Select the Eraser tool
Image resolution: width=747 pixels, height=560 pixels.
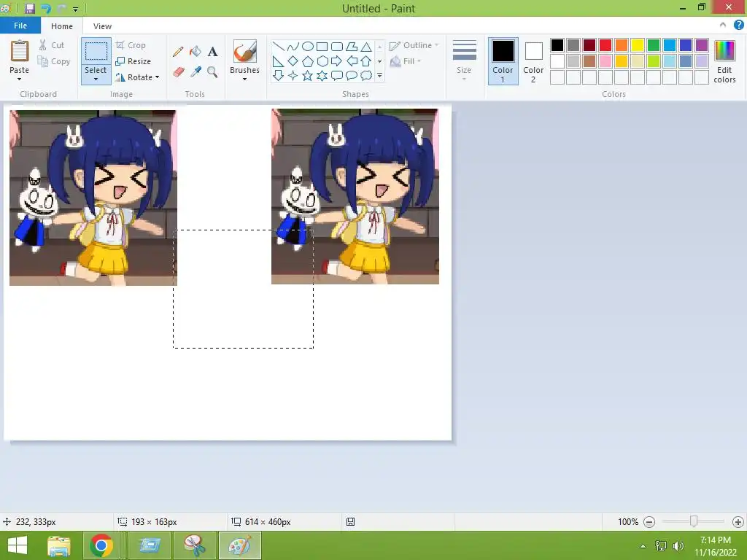click(x=178, y=72)
